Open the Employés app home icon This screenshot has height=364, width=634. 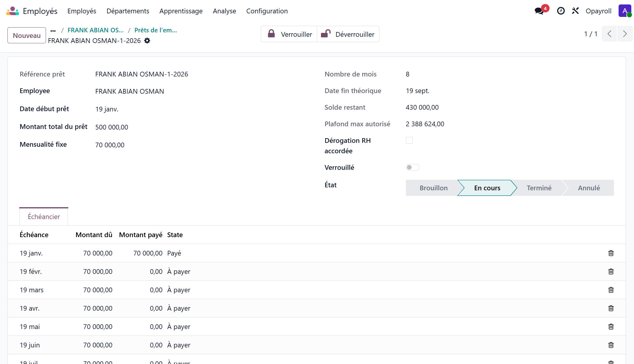pos(12,11)
